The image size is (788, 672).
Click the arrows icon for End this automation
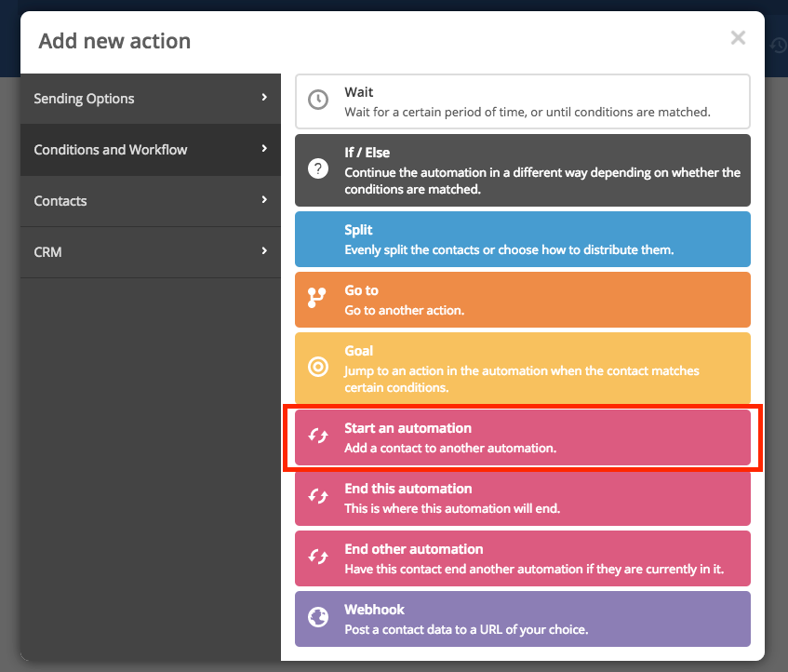tap(318, 497)
